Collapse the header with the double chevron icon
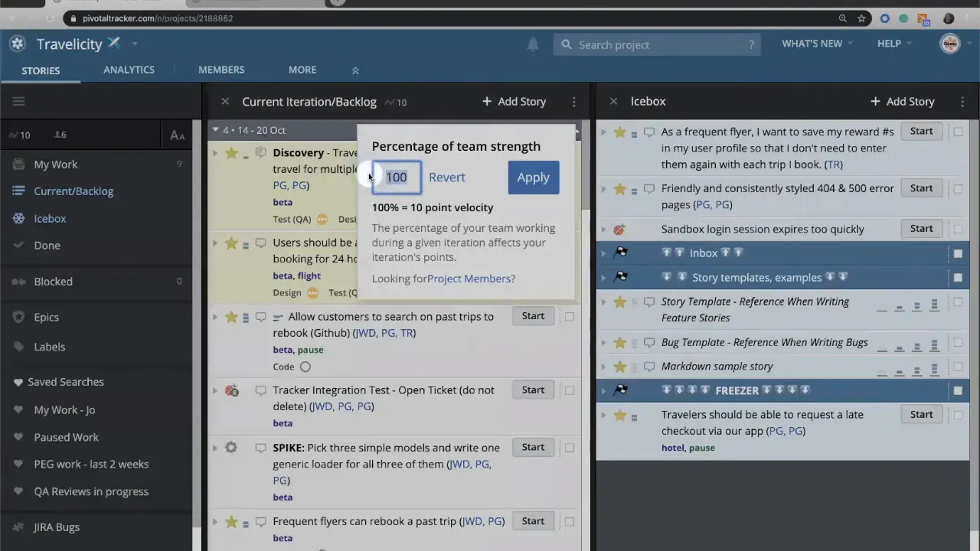The image size is (980, 551). click(355, 70)
